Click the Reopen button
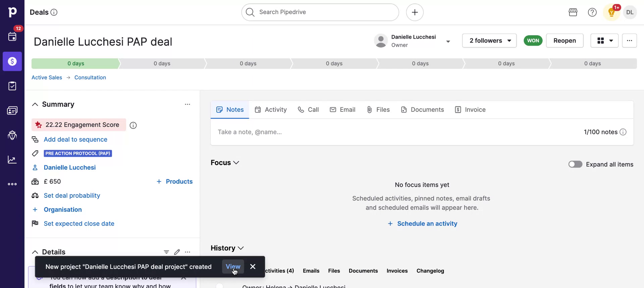The width and height of the screenshot is (644, 288). pos(565,41)
